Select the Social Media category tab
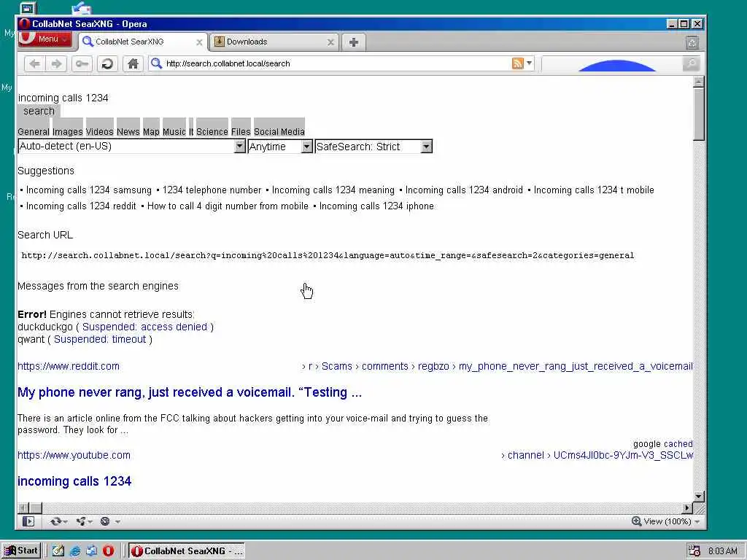 (279, 131)
